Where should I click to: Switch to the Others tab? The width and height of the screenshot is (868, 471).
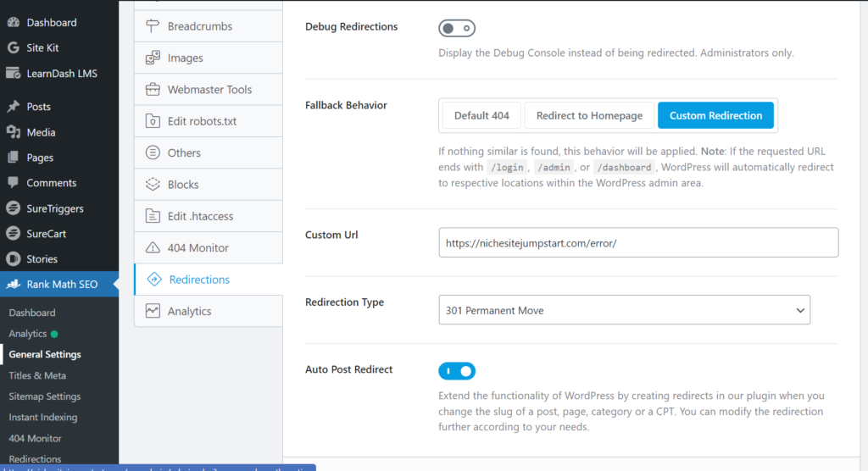coord(209,152)
